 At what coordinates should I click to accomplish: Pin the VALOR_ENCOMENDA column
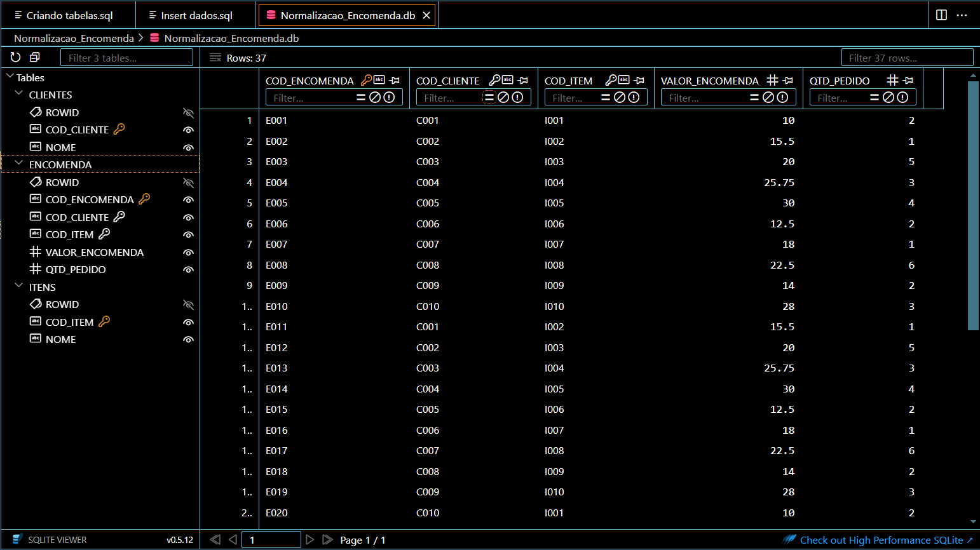(788, 80)
